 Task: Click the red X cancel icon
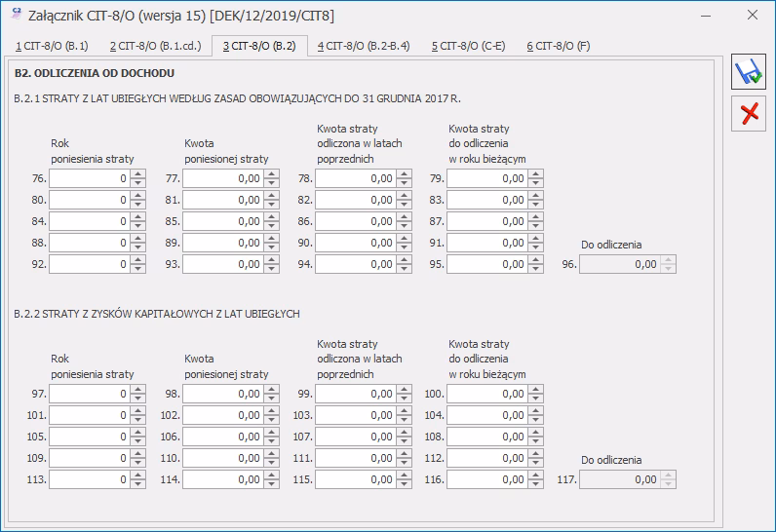(749, 114)
